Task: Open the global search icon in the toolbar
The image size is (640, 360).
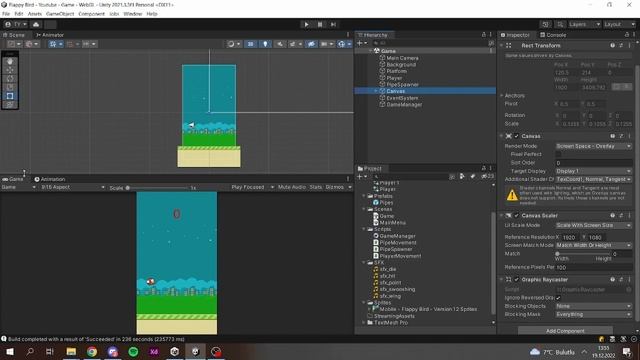Action: tap(560, 24)
